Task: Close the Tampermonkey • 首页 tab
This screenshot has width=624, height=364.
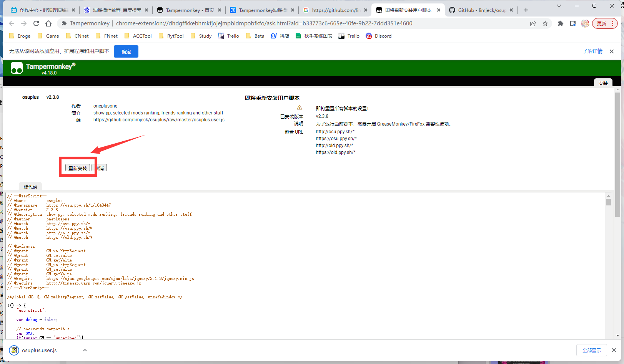Action: pyautogui.click(x=220, y=10)
